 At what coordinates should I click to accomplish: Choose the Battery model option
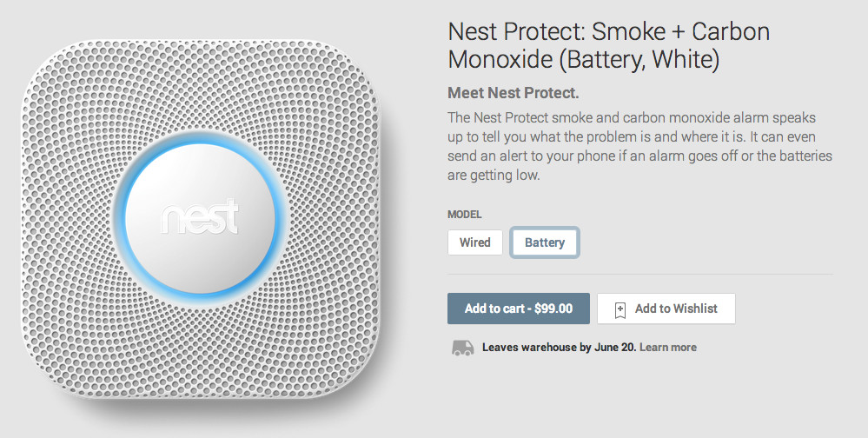click(545, 242)
